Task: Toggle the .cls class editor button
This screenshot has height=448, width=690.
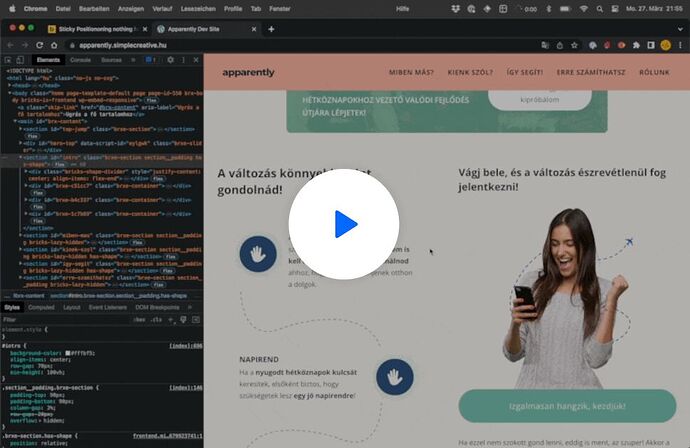Action: pyautogui.click(x=157, y=319)
